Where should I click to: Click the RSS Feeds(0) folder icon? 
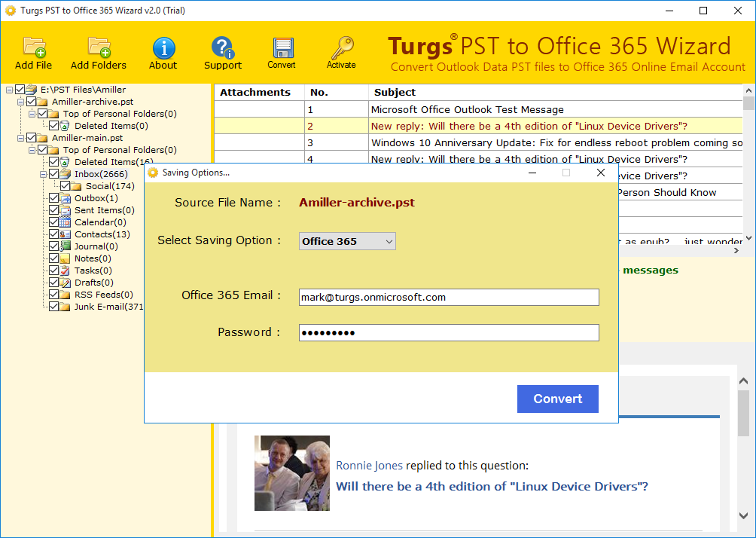click(65, 295)
